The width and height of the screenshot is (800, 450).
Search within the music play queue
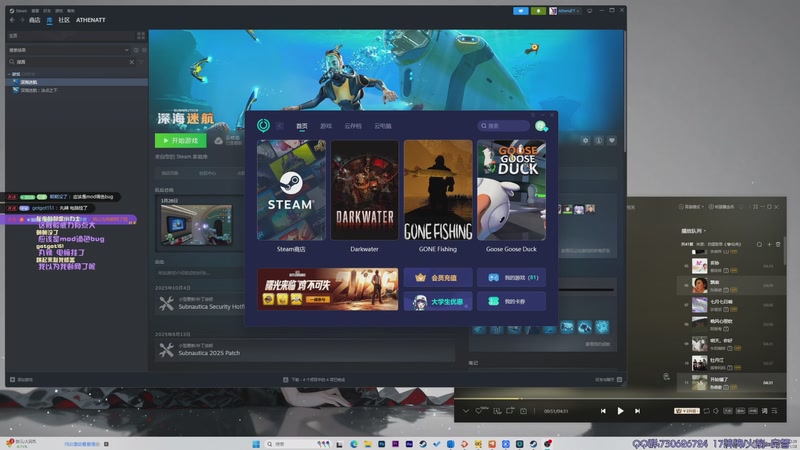click(759, 244)
